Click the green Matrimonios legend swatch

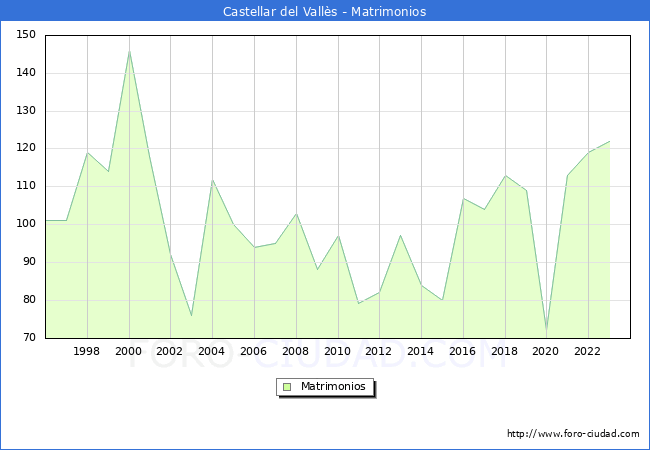click(287, 387)
